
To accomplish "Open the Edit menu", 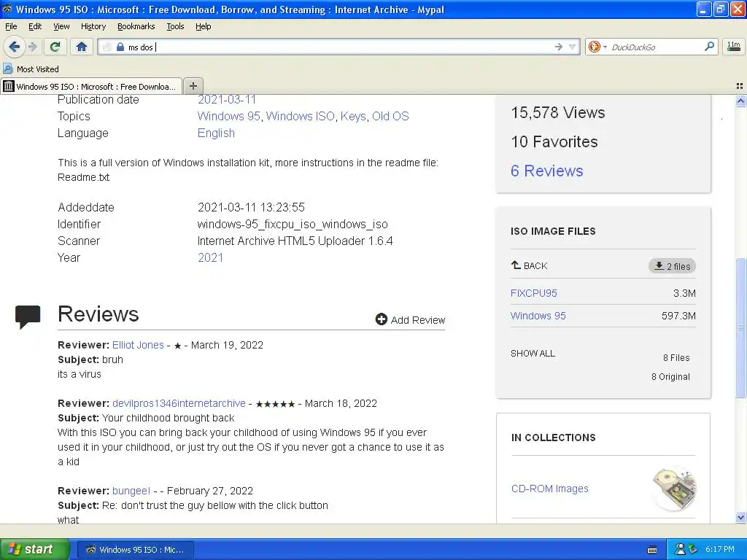I will tap(35, 27).
